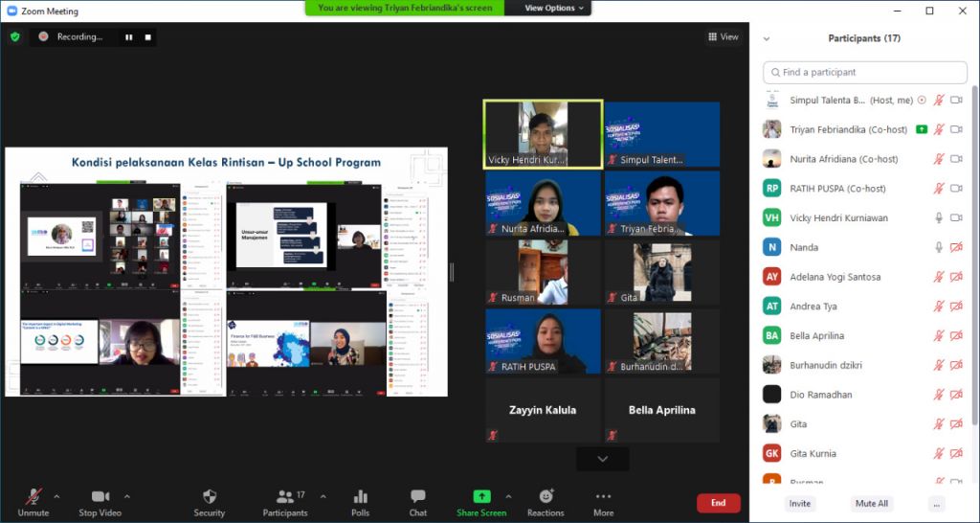This screenshot has width=980, height=523.
Task: Select Vicky Hendri Kurniawan's video tile
Action: [544, 134]
